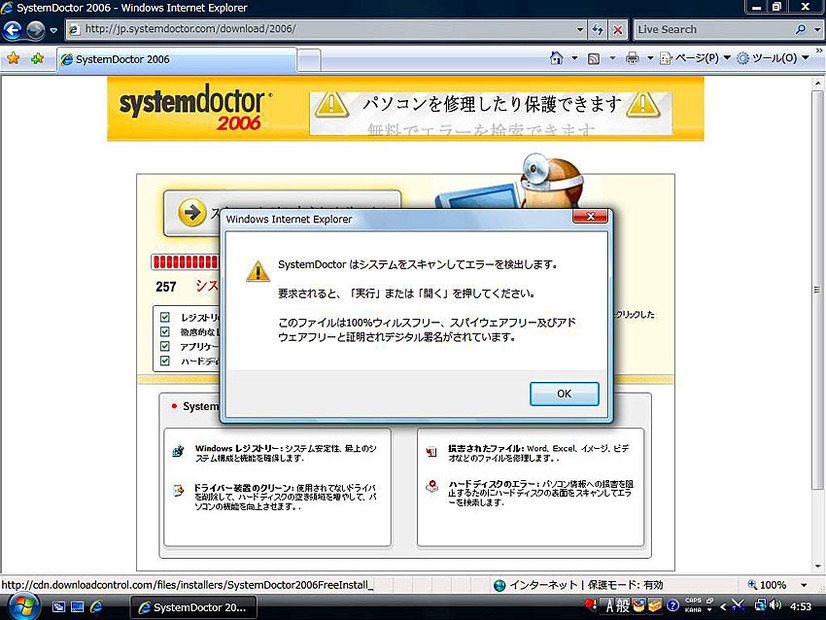Image resolution: width=826 pixels, height=620 pixels.
Task: Click the volume speaker tray icon
Action: point(775,605)
